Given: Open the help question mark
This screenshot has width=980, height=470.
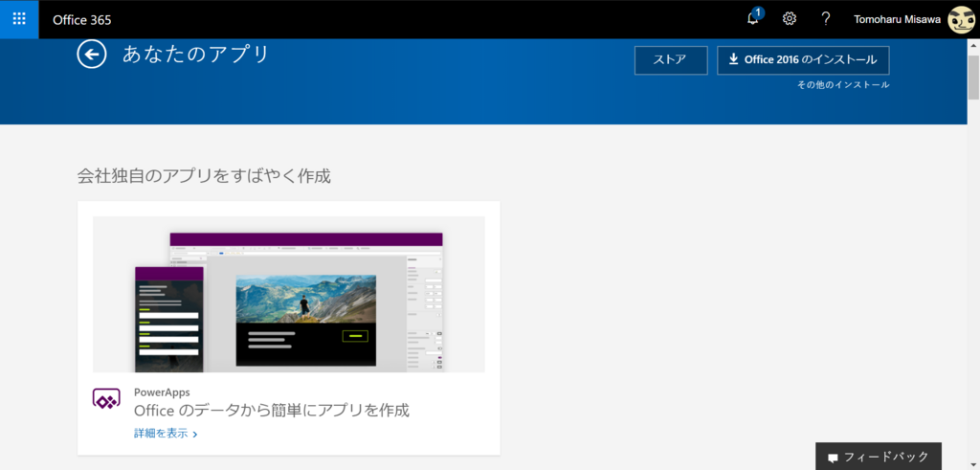Looking at the screenshot, I should click(x=826, y=19).
